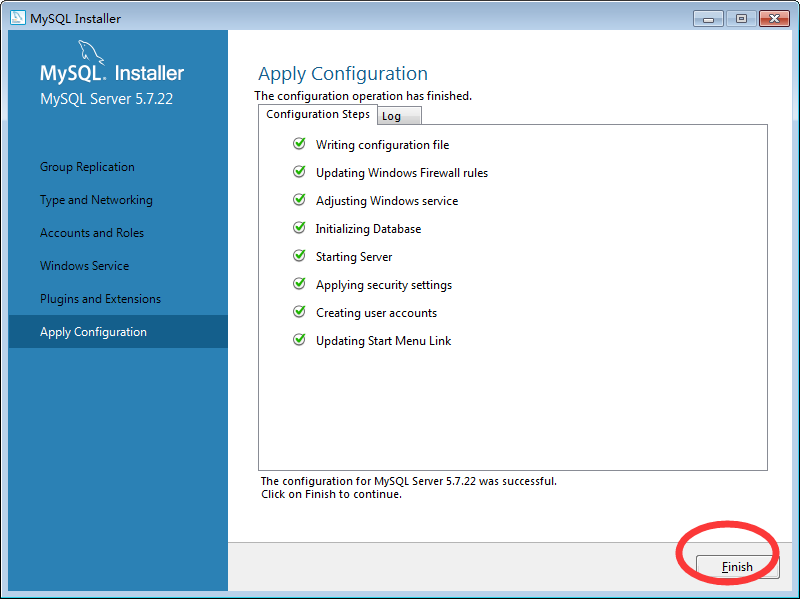Switch to the Log tab
The height and width of the screenshot is (599, 800).
(x=399, y=116)
